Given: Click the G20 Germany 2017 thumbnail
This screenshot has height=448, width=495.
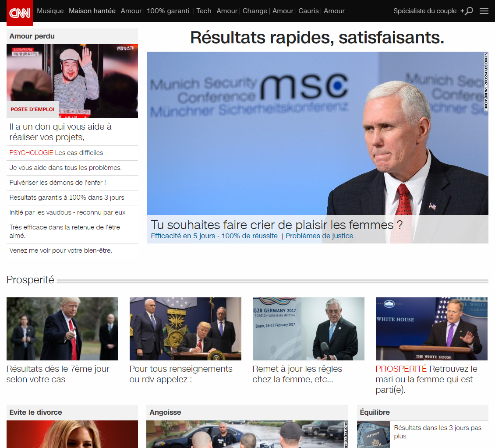Looking at the screenshot, I should click(308, 329).
